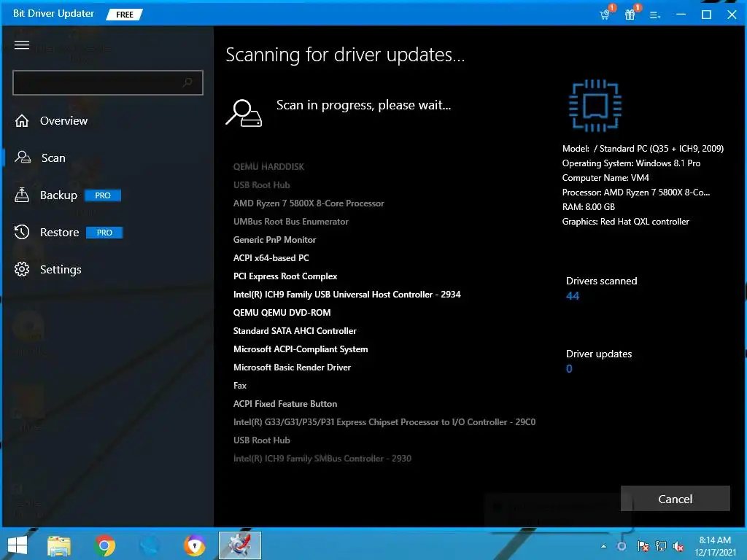Select 'ACPI x64-based PC' entry
Screen dimensions: 747x560
271,258
